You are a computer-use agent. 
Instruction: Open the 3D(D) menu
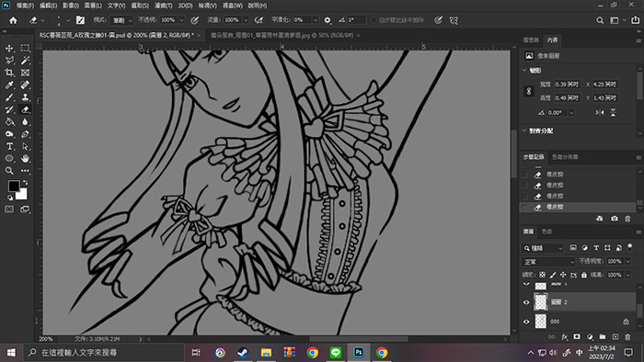click(x=185, y=6)
